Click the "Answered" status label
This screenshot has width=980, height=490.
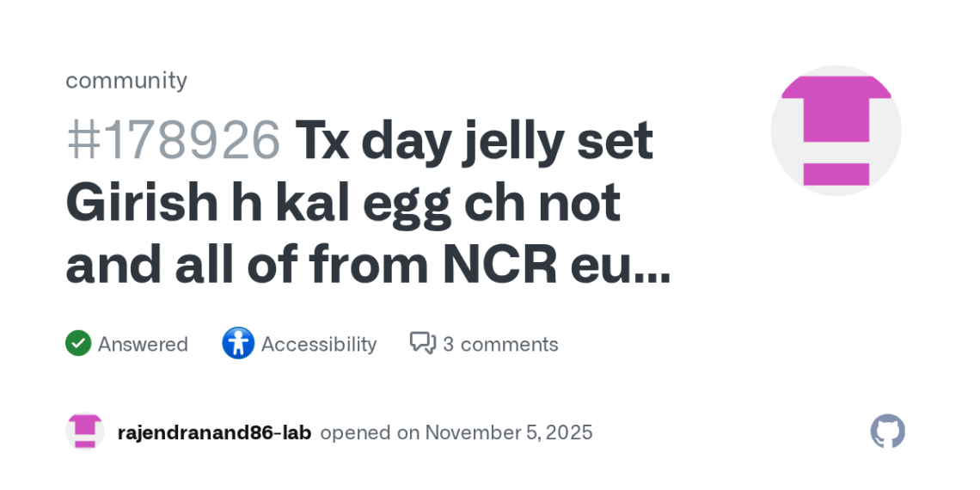143,344
